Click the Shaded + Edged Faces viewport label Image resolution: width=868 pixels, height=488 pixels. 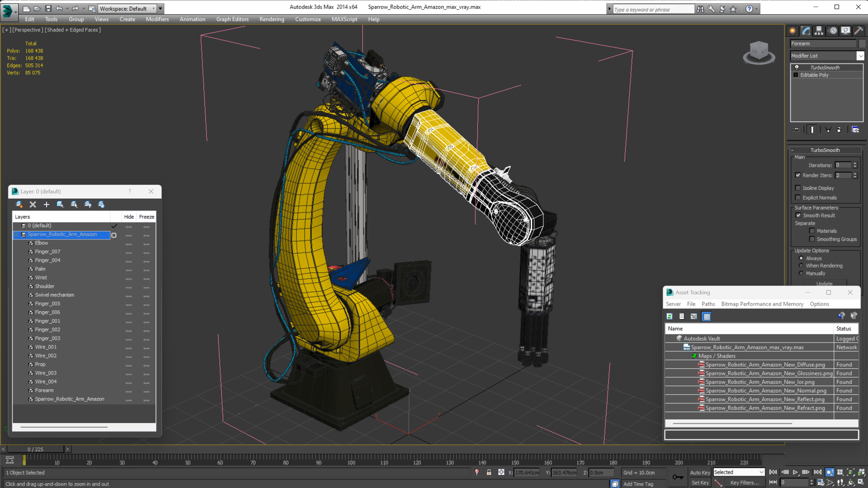coord(73,29)
